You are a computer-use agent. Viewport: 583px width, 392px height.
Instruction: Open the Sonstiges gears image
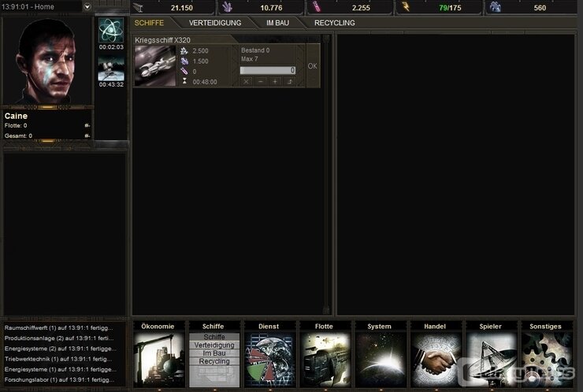coord(547,360)
